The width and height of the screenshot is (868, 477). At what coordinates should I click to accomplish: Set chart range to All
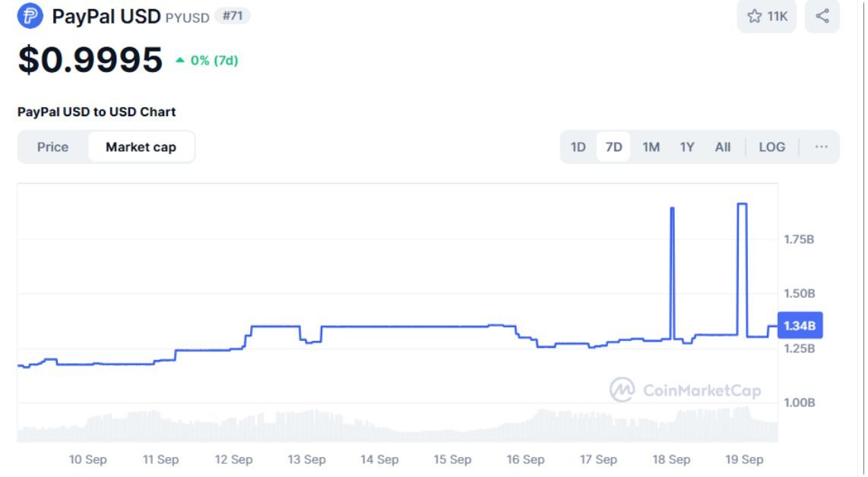coord(722,147)
